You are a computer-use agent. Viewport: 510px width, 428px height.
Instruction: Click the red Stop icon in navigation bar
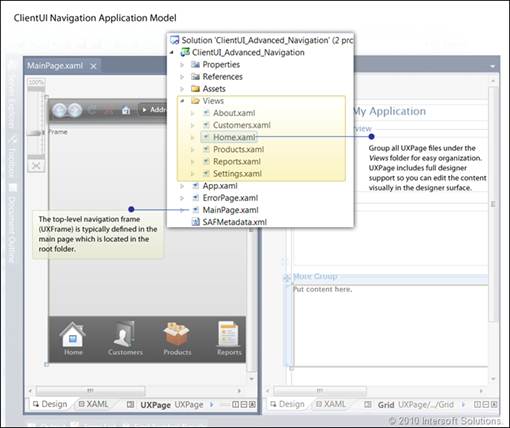click(x=109, y=110)
